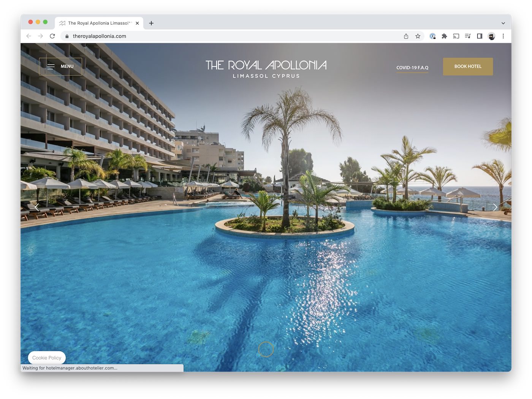
Task: Click The Royal Apollonia logo
Action: coord(266,69)
